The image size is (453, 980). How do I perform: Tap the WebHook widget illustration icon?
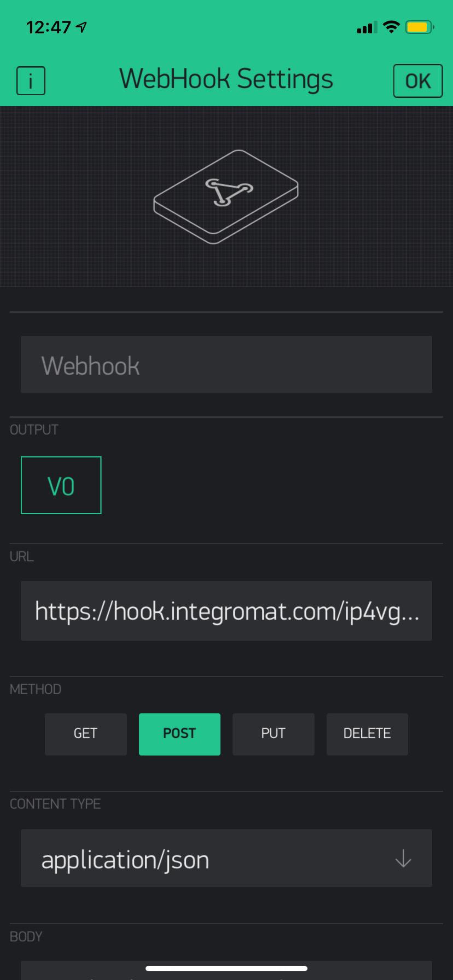click(x=226, y=196)
